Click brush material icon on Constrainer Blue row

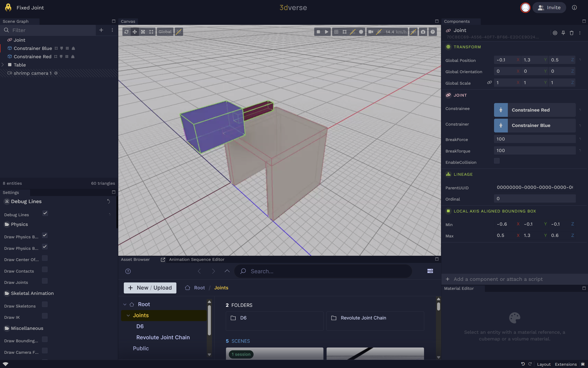[x=62, y=48]
